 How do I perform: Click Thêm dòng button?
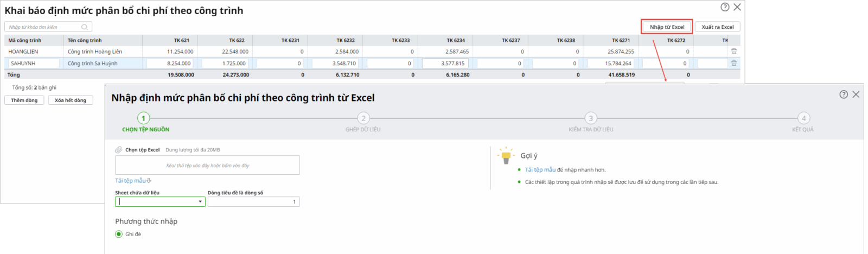(24, 100)
